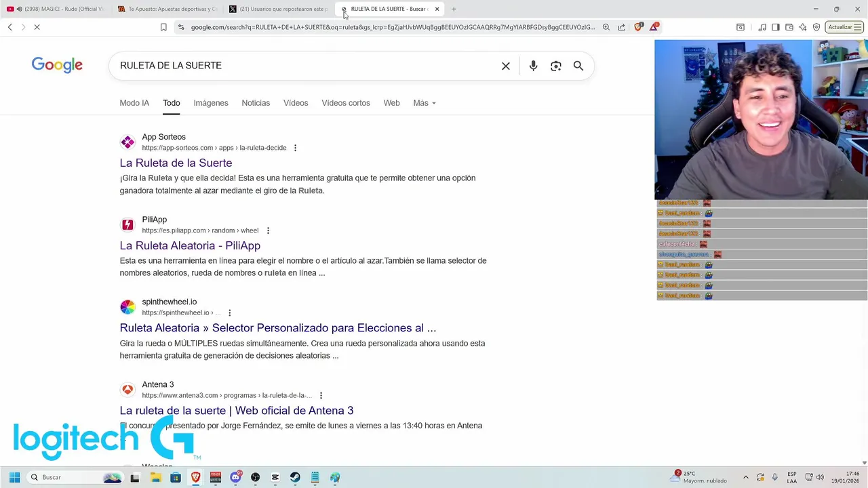Open Leo AI sparkle icon

(803, 27)
